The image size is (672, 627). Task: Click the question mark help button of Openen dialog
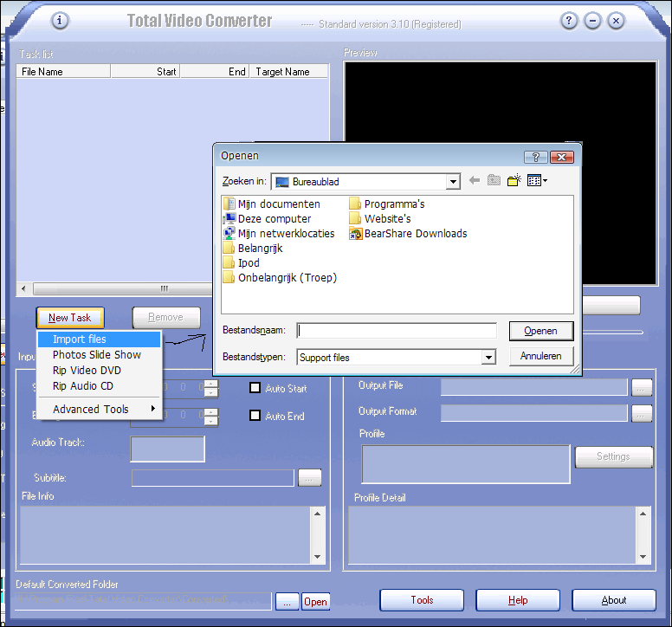coord(536,158)
